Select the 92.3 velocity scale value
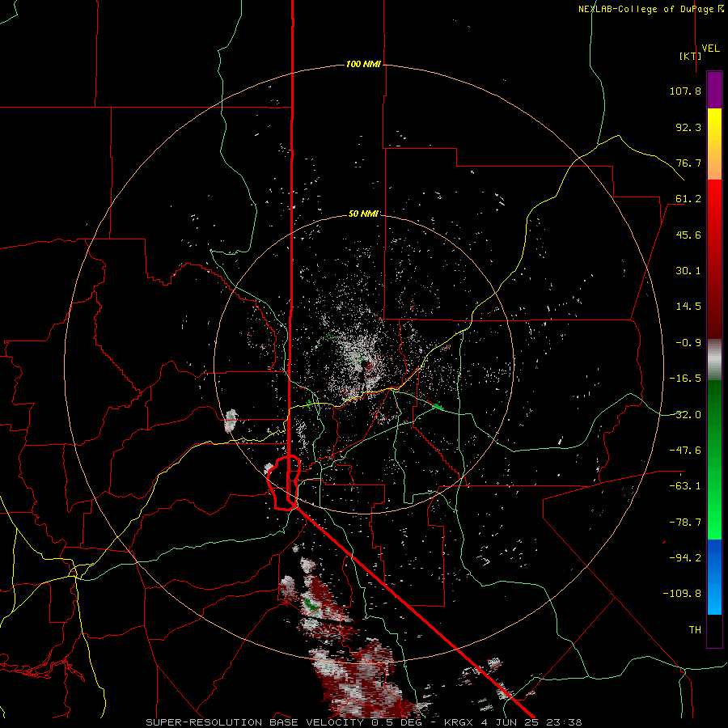Image resolution: width=728 pixels, height=728 pixels. coord(688,127)
